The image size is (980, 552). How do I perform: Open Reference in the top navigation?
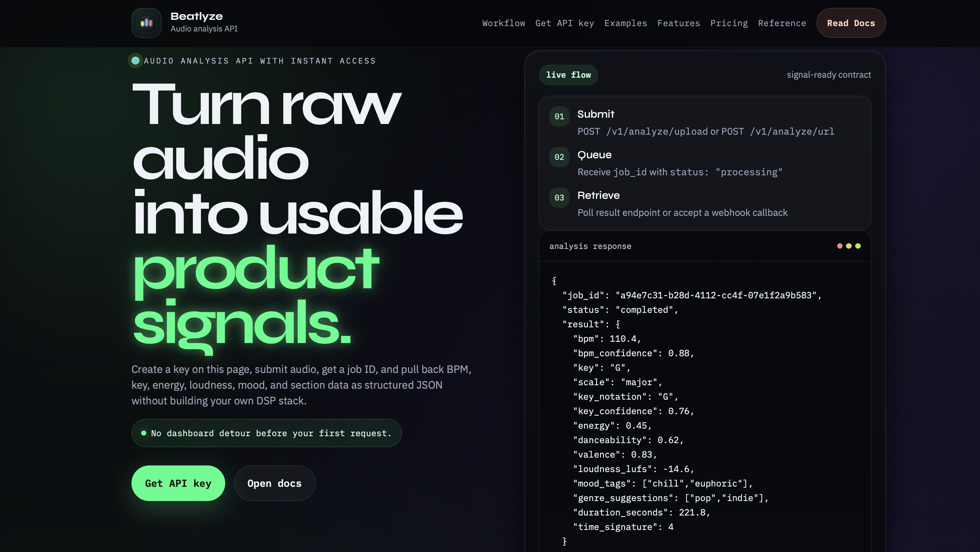[x=782, y=23]
